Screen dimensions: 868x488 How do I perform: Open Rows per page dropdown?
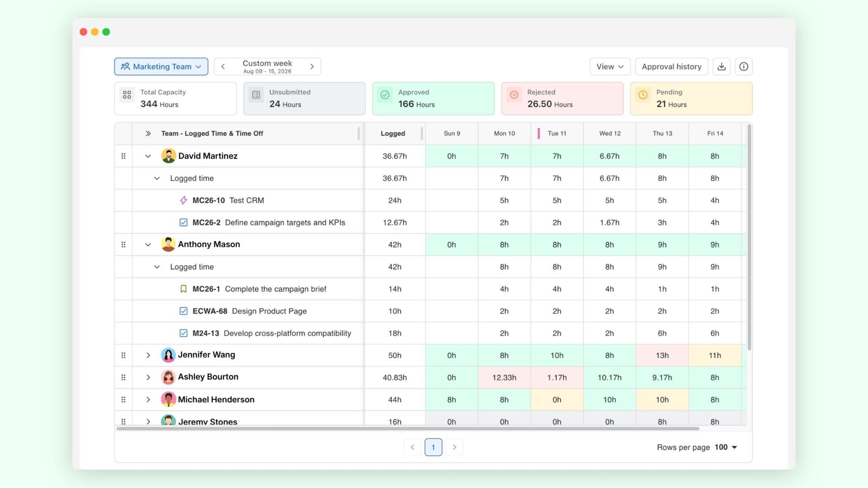pyautogui.click(x=726, y=447)
